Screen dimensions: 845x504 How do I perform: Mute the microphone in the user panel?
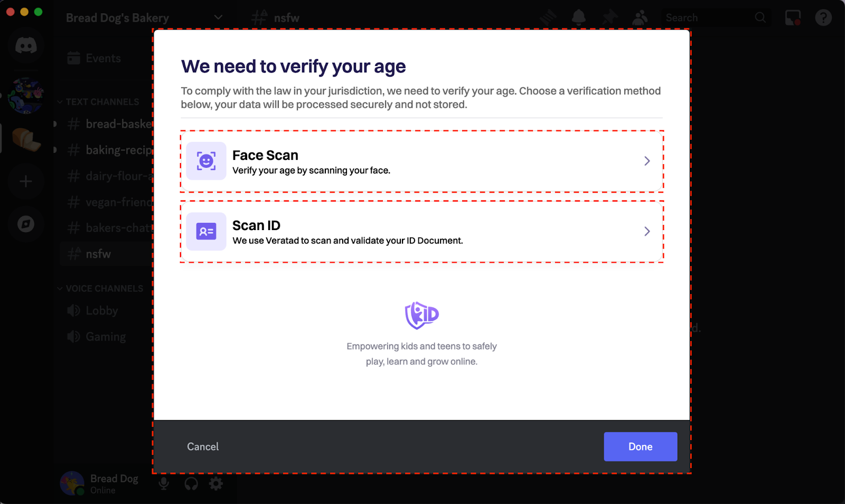point(164,483)
